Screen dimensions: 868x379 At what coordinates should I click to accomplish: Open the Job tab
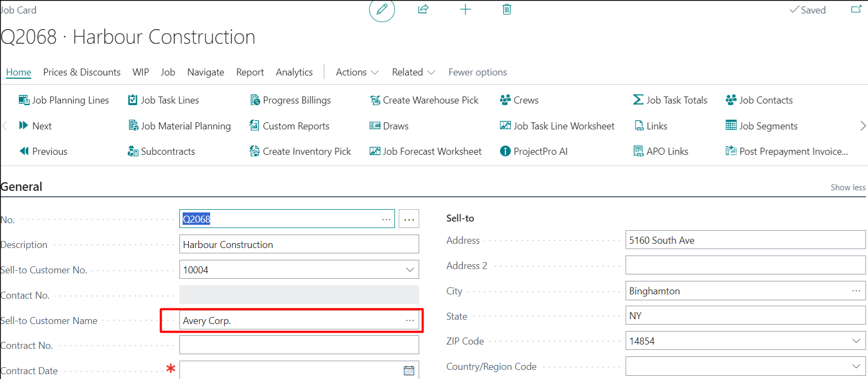[168, 72]
